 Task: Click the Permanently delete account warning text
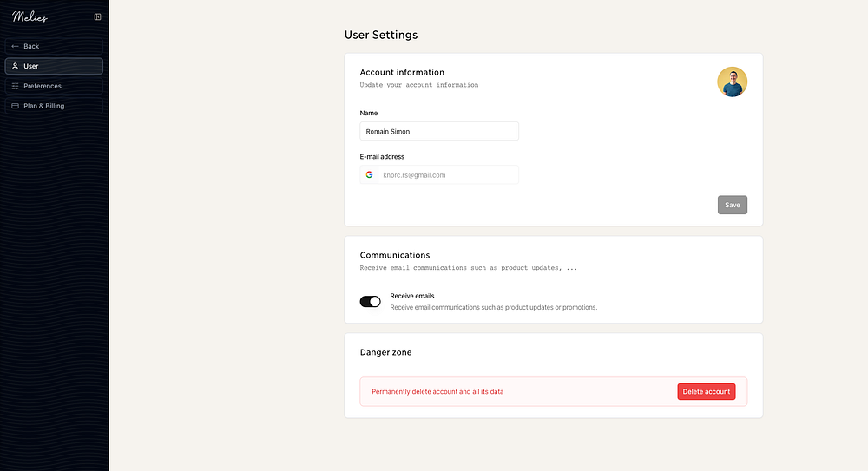(437, 391)
